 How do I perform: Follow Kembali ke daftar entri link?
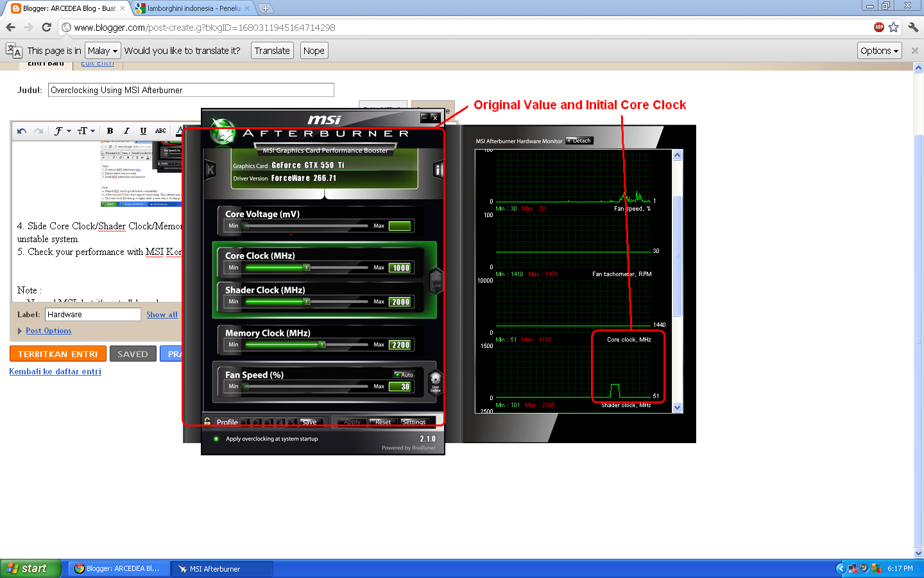(x=55, y=371)
